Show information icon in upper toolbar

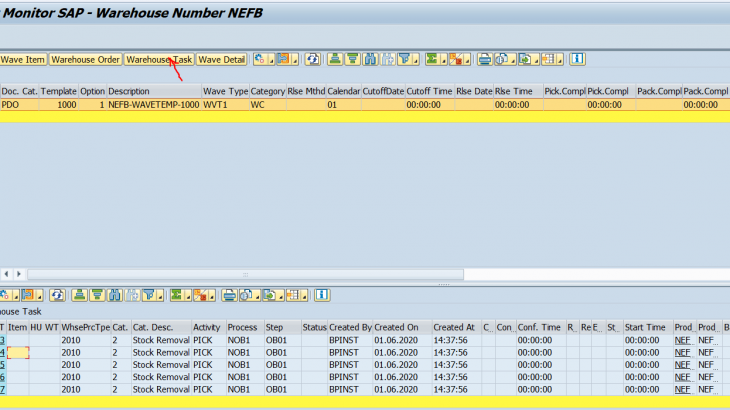577,59
